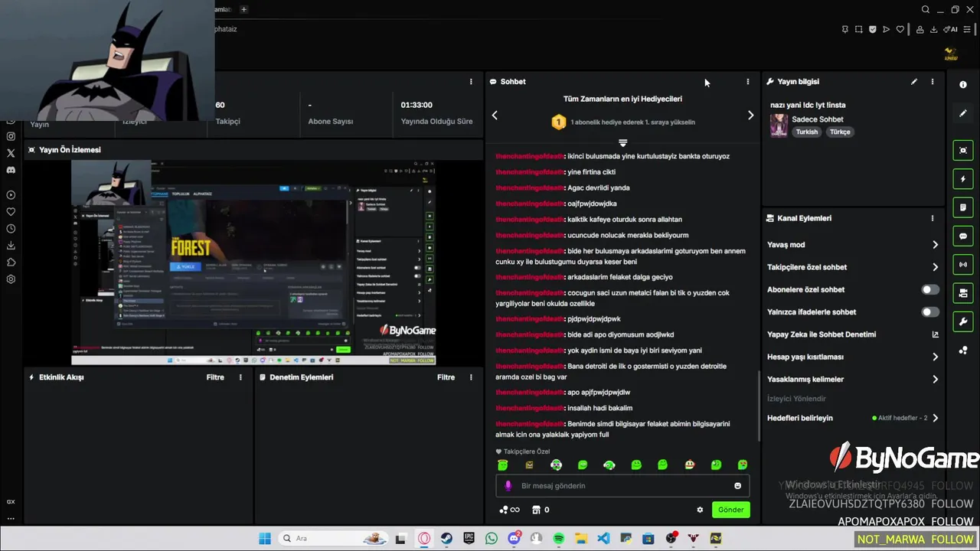
Task: Click the ad-blocker shield icon
Action: pos(873,30)
